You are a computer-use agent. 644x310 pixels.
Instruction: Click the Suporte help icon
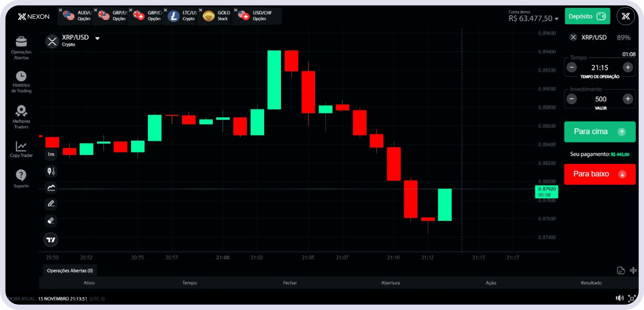pyautogui.click(x=21, y=175)
